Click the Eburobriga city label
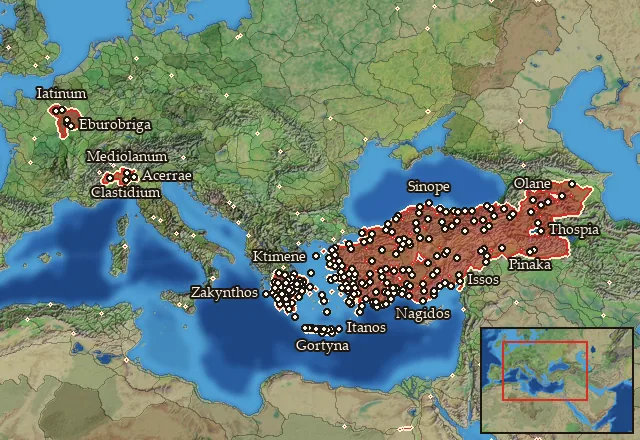Screen dimensions: 640x440 click(x=115, y=124)
